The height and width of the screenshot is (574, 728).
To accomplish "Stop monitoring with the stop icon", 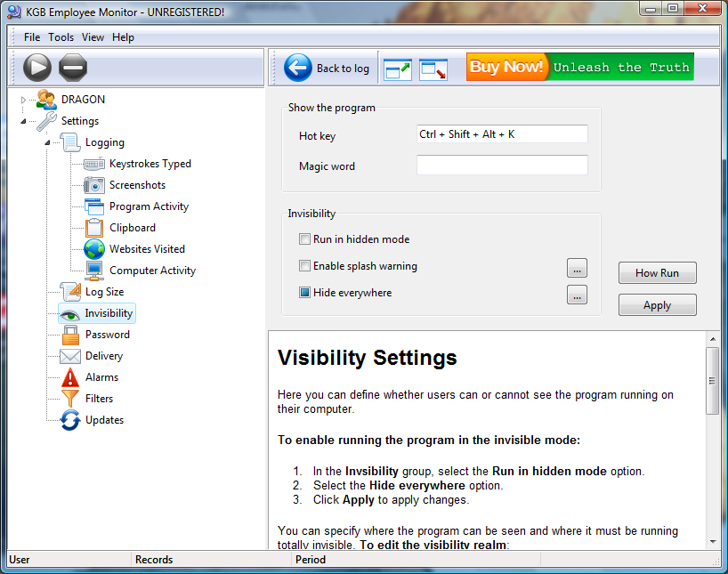I will point(73,68).
